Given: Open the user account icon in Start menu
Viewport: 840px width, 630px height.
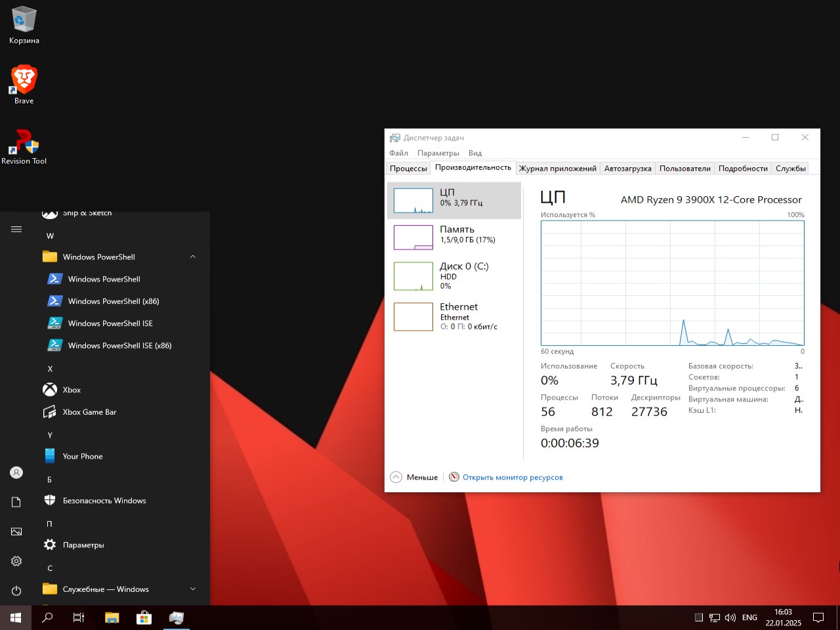Looking at the screenshot, I should 16,472.
